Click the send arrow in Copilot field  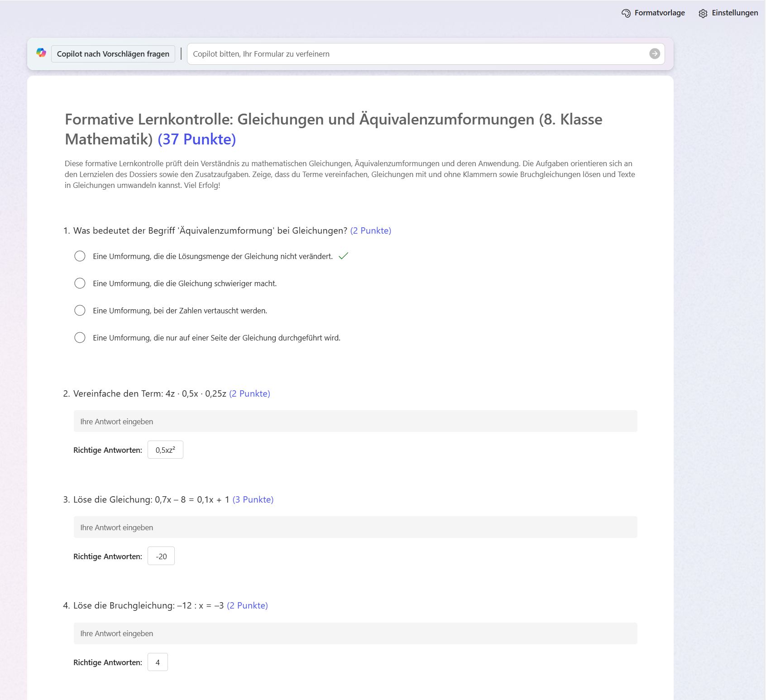point(654,54)
